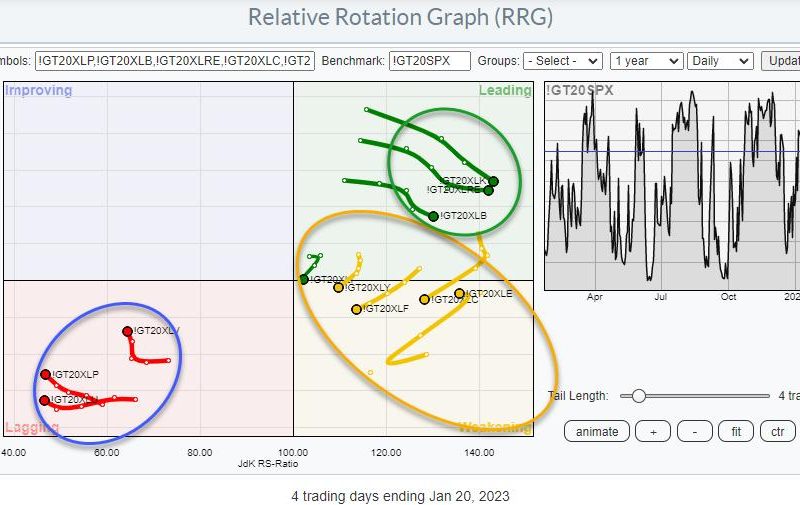The height and width of the screenshot is (505, 800).
Task: Click the 60.00 x-axis value
Action: point(107,452)
